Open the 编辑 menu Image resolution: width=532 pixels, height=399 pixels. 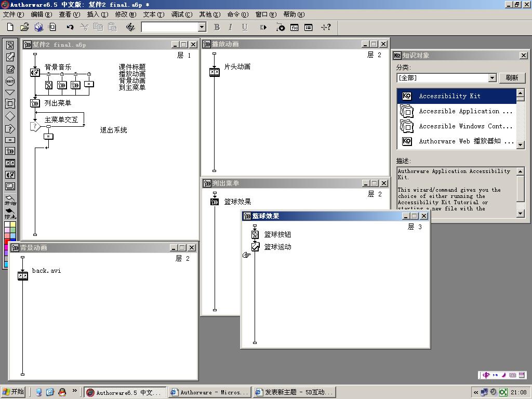pyautogui.click(x=42, y=15)
